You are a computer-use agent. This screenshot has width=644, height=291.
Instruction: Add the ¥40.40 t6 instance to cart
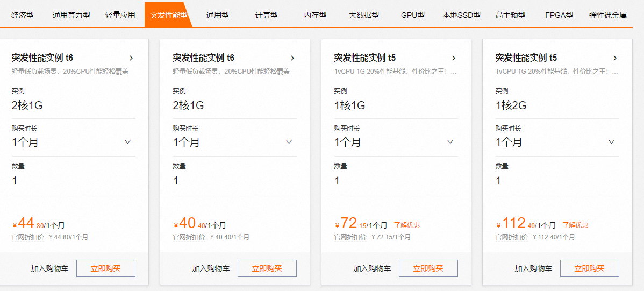[211, 268]
